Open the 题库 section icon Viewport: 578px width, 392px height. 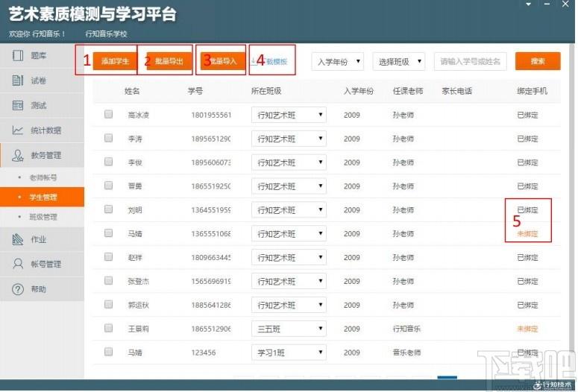pos(18,56)
